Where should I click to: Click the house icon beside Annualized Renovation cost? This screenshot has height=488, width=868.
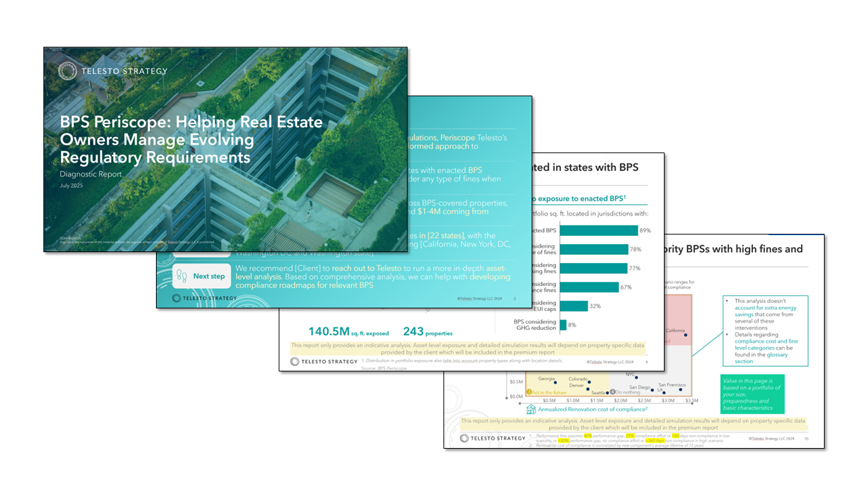point(532,409)
